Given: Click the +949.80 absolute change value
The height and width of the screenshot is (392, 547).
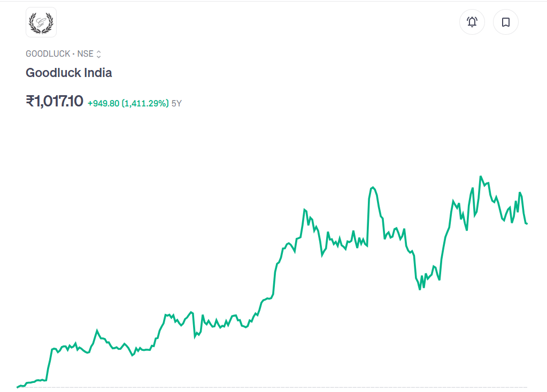Looking at the screenshot, I should tap(103, 103).
